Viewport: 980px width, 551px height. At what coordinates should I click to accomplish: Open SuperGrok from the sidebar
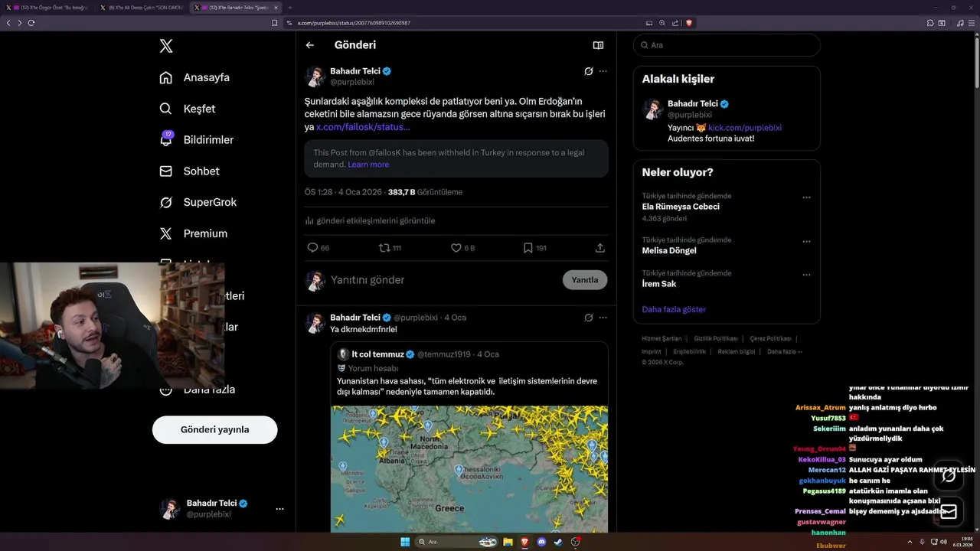coord(198,202)
